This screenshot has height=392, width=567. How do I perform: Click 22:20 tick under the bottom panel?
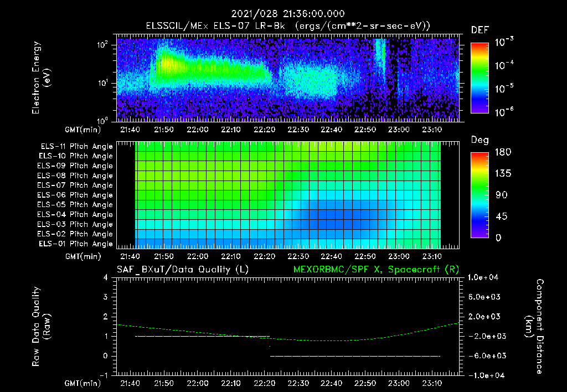(264, 383)
